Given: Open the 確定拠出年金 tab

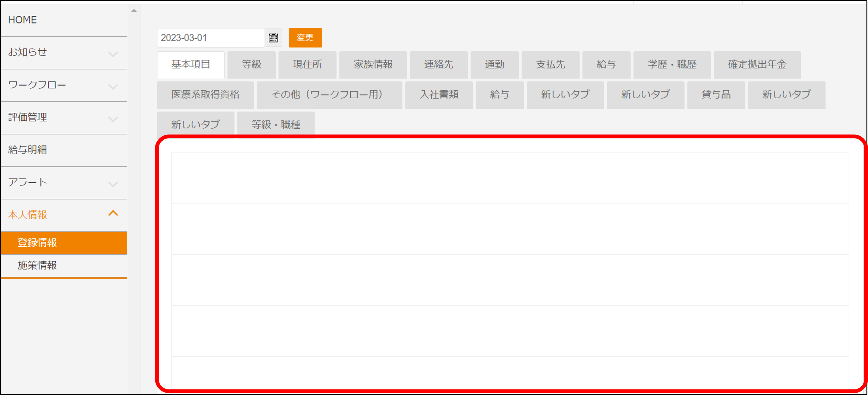Looking at the screenshot, I should coord(757,64).
